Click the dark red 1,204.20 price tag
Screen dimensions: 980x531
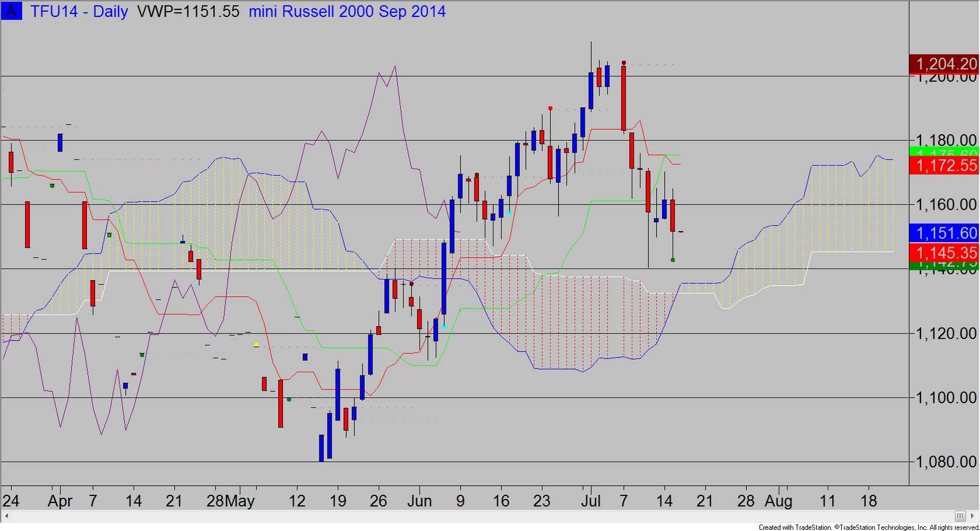tap(944, 64)
